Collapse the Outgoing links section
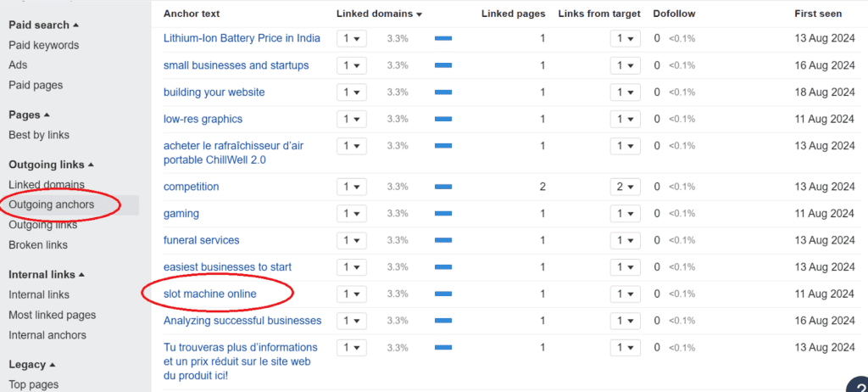 tap(52, 165)
